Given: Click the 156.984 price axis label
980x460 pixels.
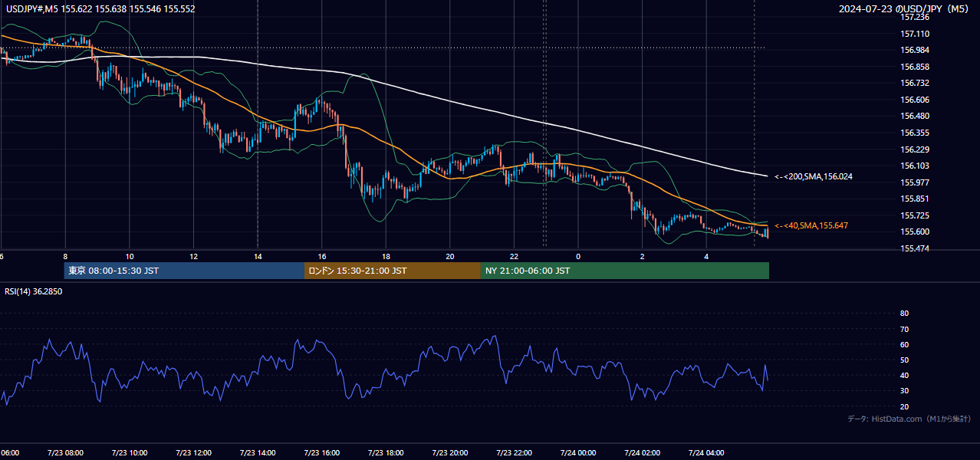Looking at the screenshot, I should [915, 50].
